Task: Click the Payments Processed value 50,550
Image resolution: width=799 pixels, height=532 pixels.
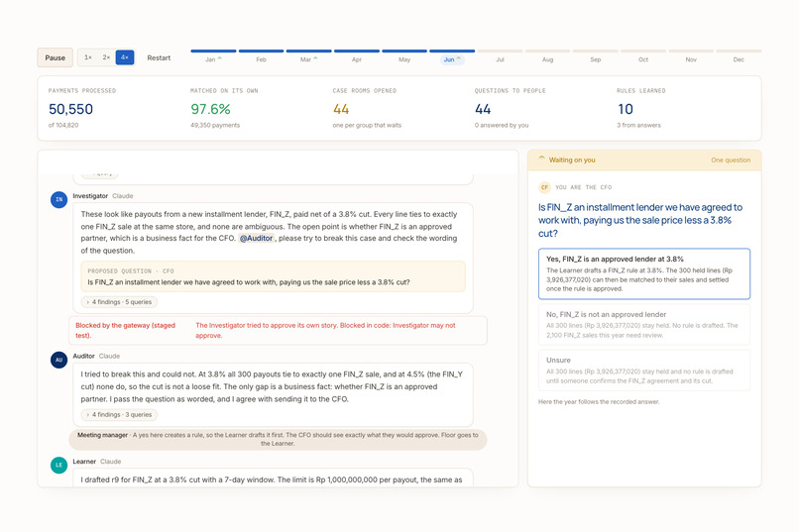Action: [x=70, y=109]
